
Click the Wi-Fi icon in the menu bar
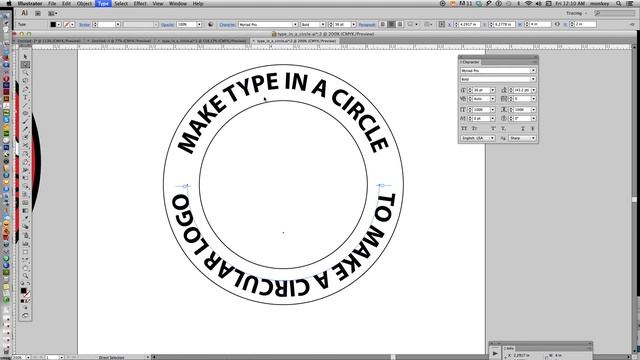(528, 3)
